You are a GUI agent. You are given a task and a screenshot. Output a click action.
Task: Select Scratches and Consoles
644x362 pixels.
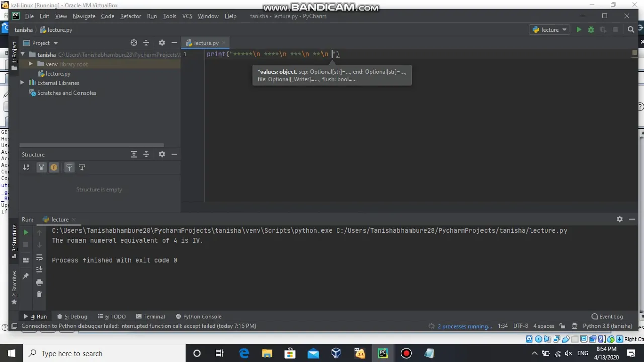pyautogui.click(x=66, y=93)
